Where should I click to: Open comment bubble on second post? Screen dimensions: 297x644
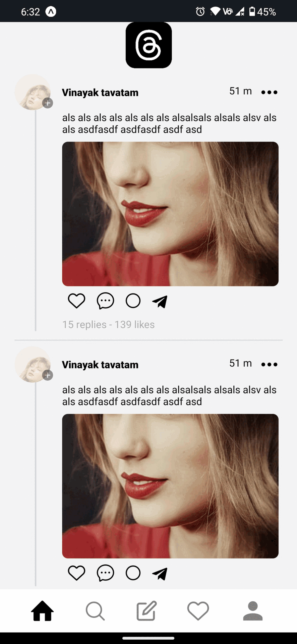pos(105,573)
